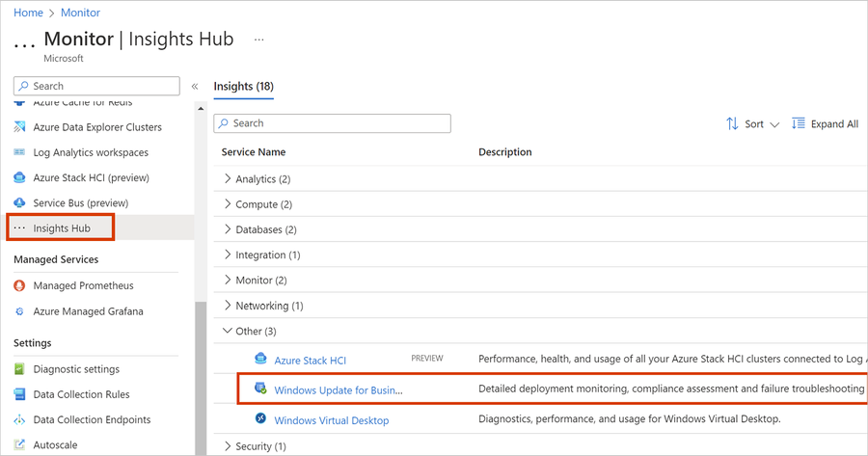Expand the Networking (1) group
Viewport: 868px width, 456px height.
(227, 305)
